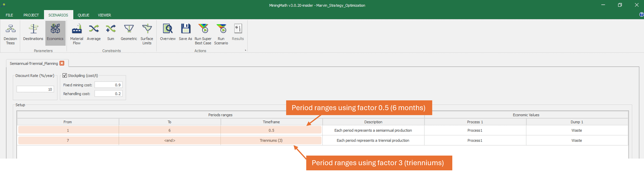The image size is (644, 172).
Task: Open Surface Limits constraints
Action: click(x=147, y=34)
